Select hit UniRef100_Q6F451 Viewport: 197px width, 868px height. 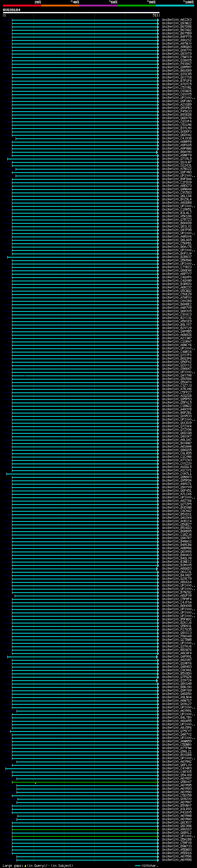(x=177, y=491)
